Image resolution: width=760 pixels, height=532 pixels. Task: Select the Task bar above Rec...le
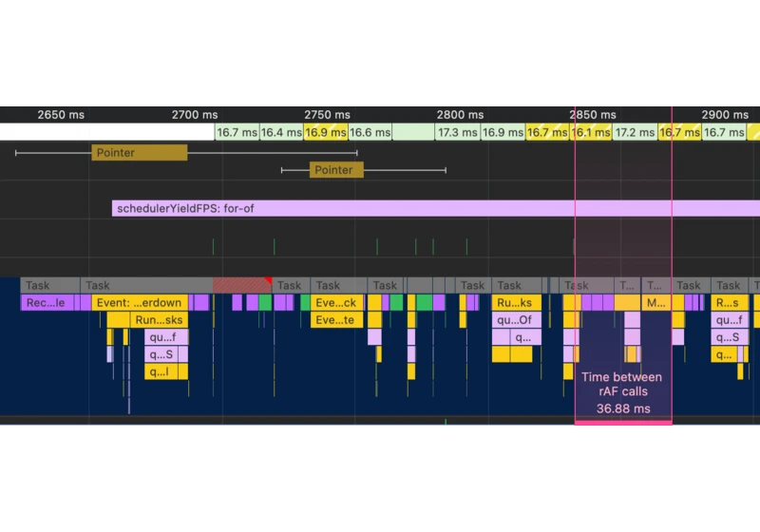pos(50,285)
